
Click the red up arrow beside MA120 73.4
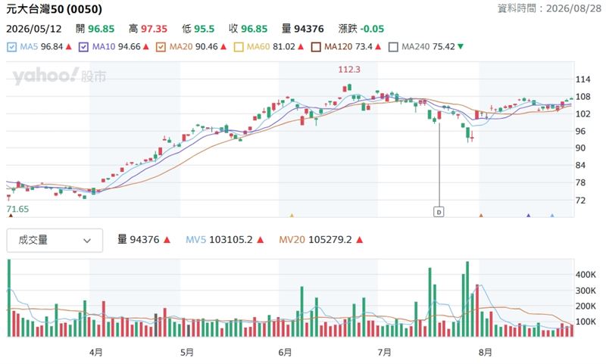pos(378,47)
